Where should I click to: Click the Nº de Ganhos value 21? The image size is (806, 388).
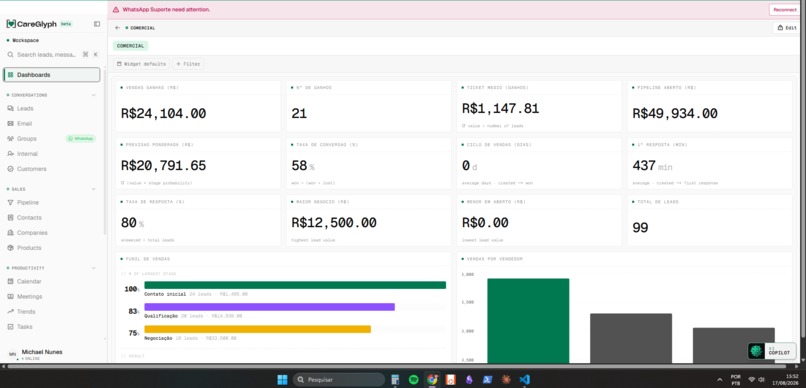[x=299, y=114]
